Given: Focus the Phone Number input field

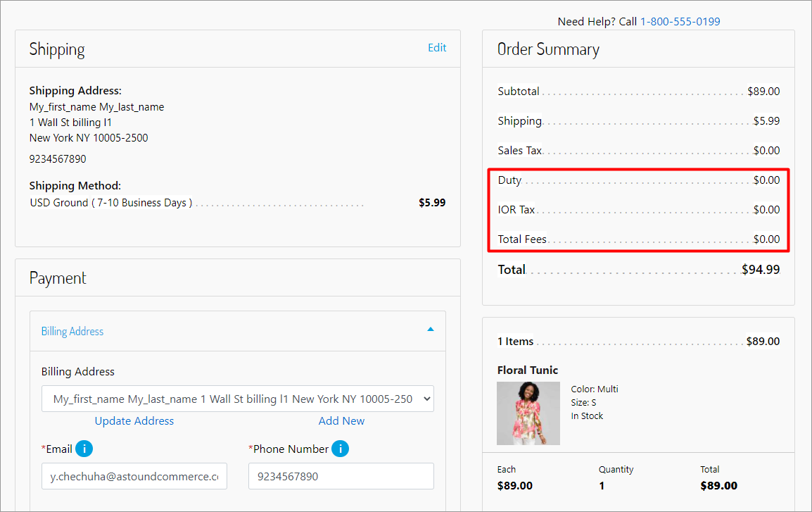Looking at the screenshot, I should pyautogui.click(x=341, y=476).
